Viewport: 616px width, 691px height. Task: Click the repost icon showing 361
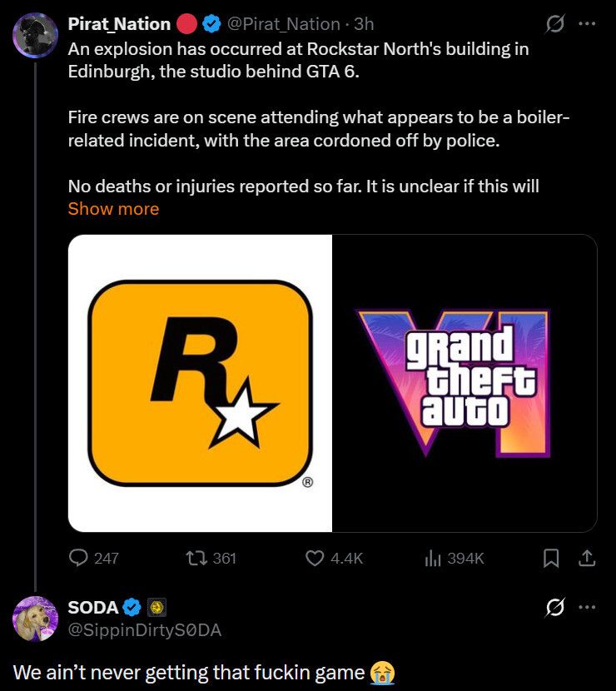click(x=197, y=559)
